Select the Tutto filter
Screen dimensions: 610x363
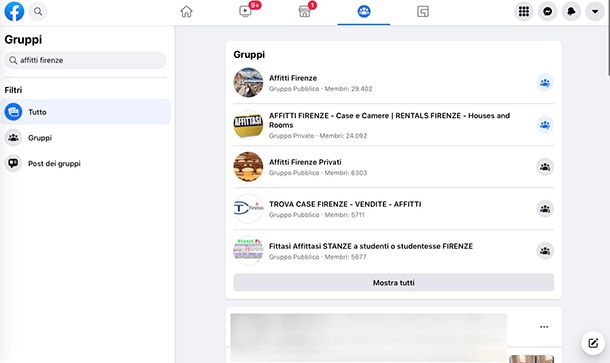click(x=85, y=112)
